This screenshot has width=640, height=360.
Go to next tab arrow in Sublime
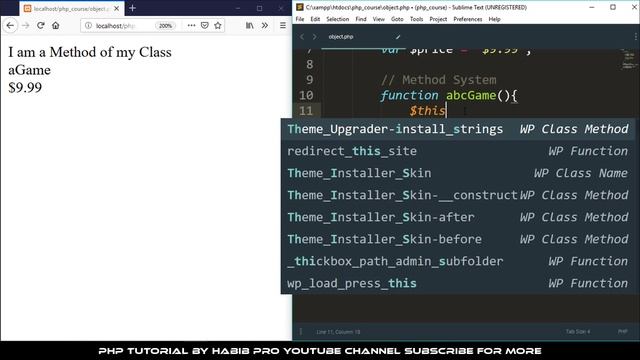[x=314, y=37]
